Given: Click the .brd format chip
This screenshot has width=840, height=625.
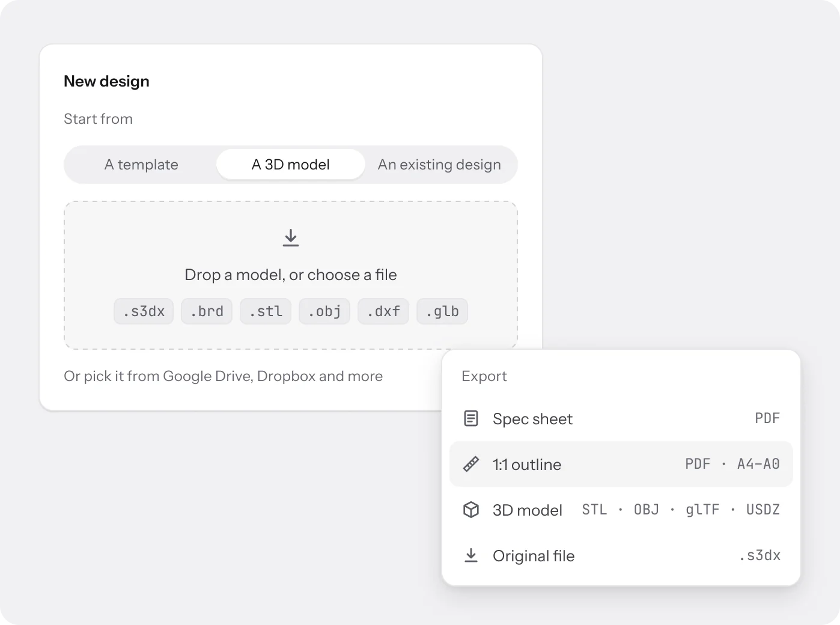Looking at the screenshot, I should 207,311.
